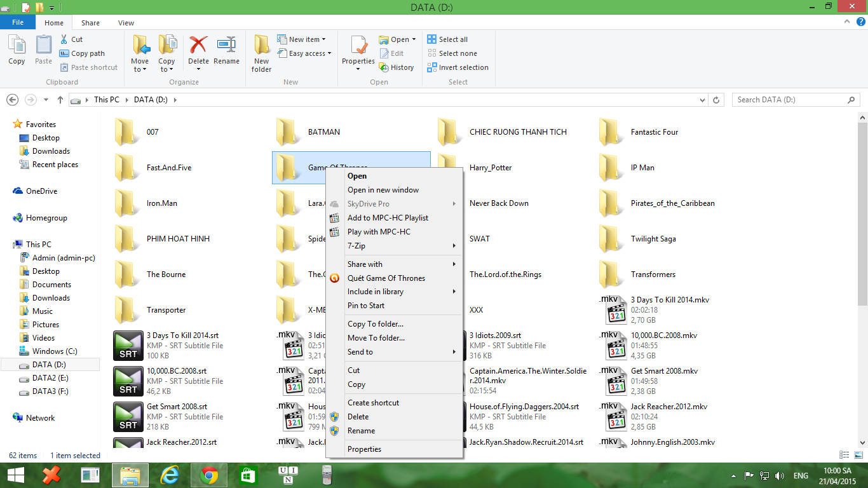Select the CHIEC RUONG THANH TICH folder
This screenshot has height=488, width=868.
coord(518,132)
